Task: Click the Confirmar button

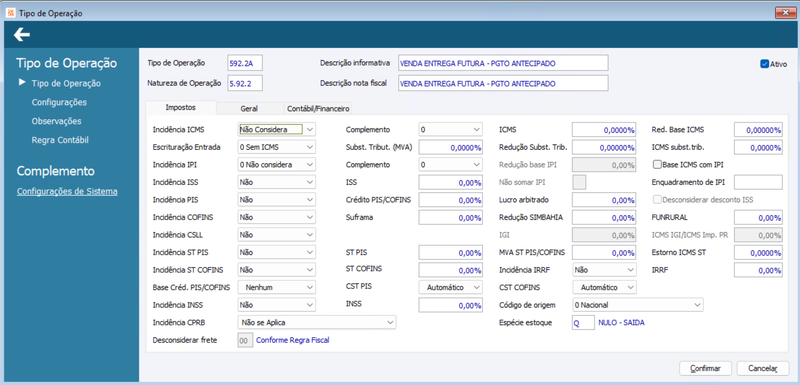Action: (x=706, y=368)
